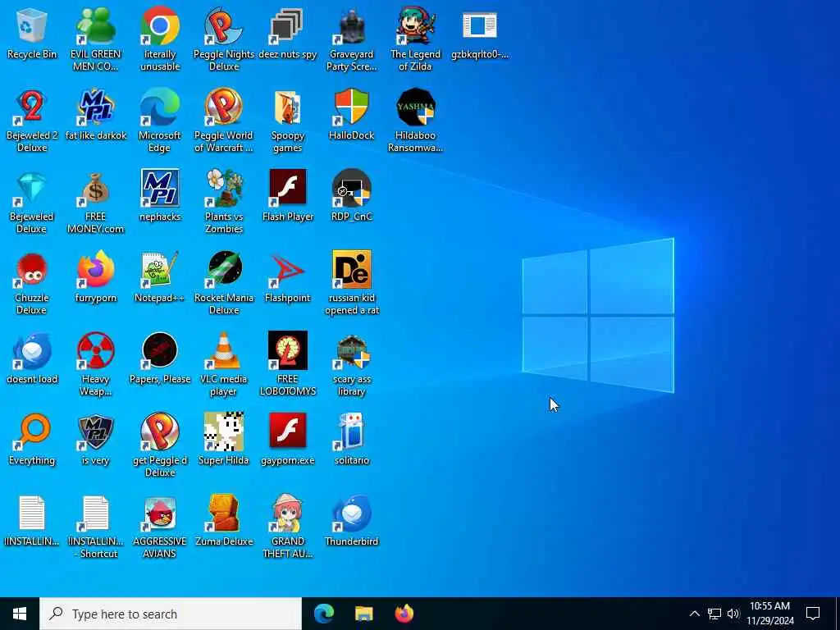Click The Legend of Zilda icon
The width and height of the screenshot is (840, 630).
click(415, 26)
